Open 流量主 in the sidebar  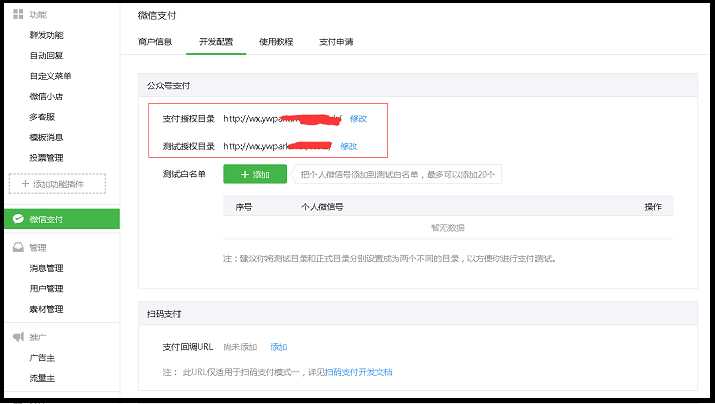pyautogui.click(x=42, y=378)
